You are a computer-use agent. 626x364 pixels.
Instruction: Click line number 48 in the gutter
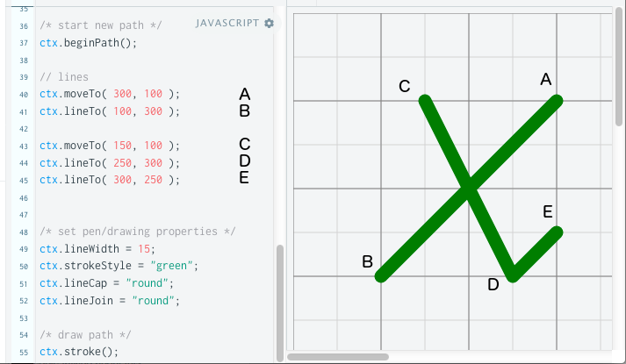22,232
